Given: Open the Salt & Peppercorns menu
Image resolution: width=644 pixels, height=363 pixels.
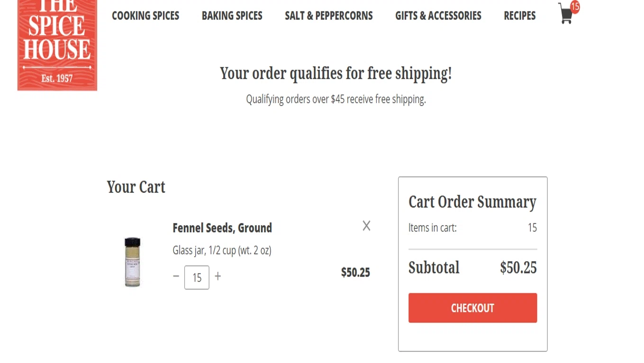Looking at the screenshot, I should tap(329, 16).
